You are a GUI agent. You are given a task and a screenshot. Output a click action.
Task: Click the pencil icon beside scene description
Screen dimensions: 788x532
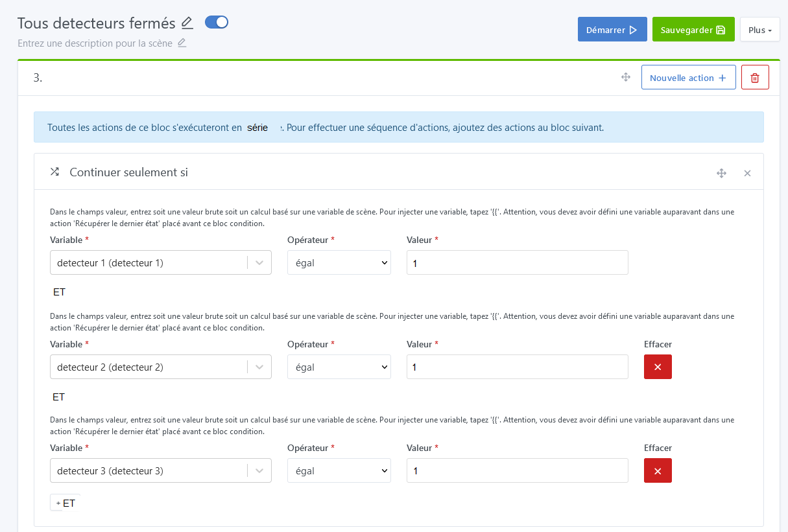pyautogui.click(x=182, y=43)
